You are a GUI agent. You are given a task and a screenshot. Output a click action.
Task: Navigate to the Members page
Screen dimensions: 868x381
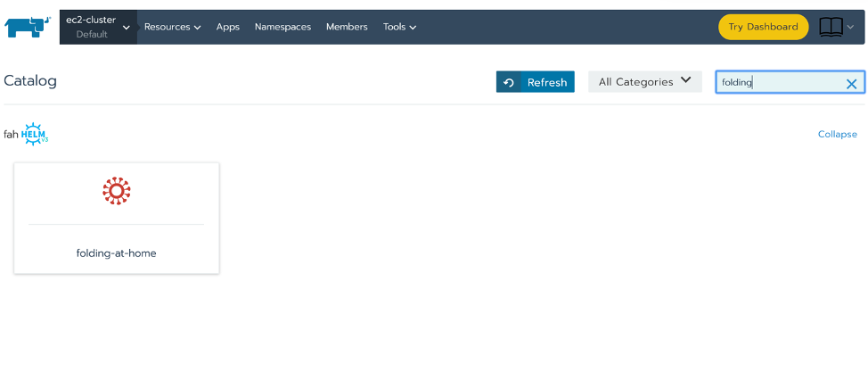(x=347, y=27)
